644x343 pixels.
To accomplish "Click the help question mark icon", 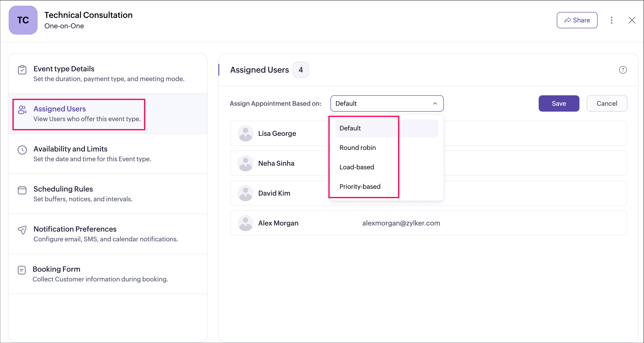I will [x=623, y=70].
